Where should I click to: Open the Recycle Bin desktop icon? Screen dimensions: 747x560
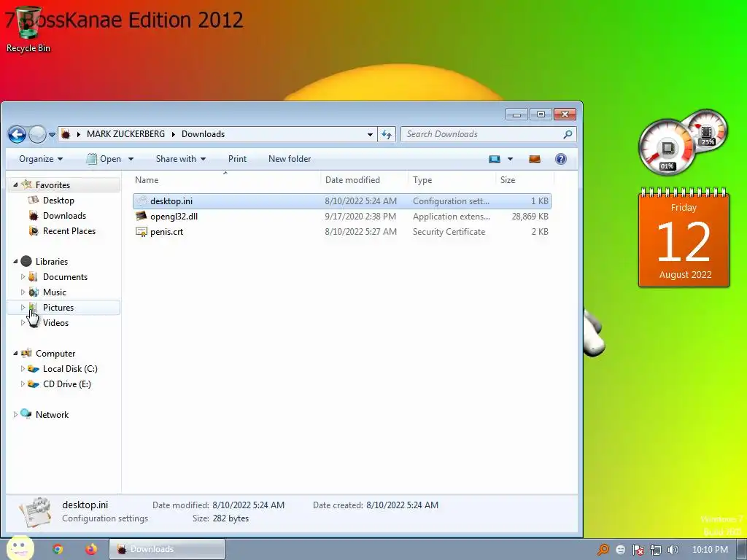(28, 29)
